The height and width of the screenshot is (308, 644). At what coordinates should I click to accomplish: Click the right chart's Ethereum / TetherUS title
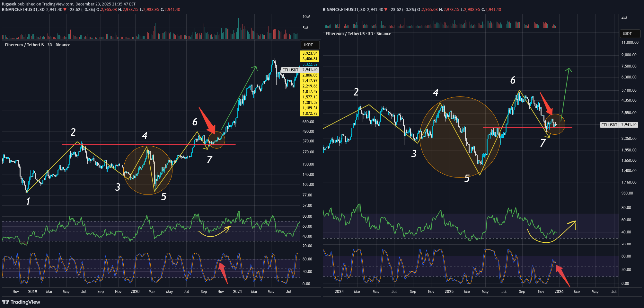[x=358, y=34]
